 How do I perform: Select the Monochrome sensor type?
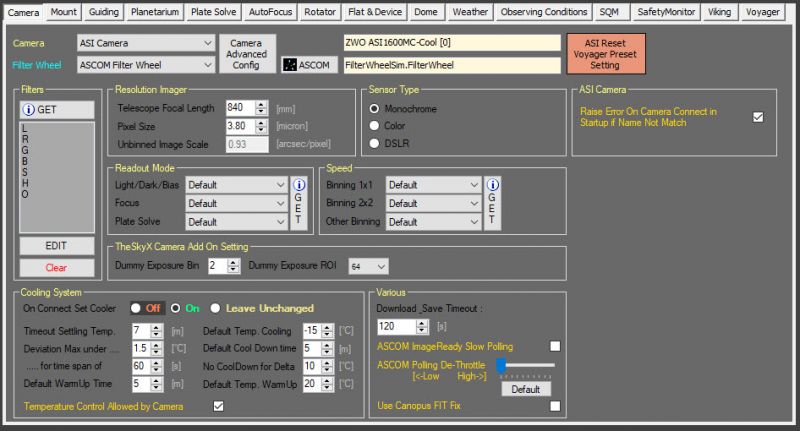(374, 109)
